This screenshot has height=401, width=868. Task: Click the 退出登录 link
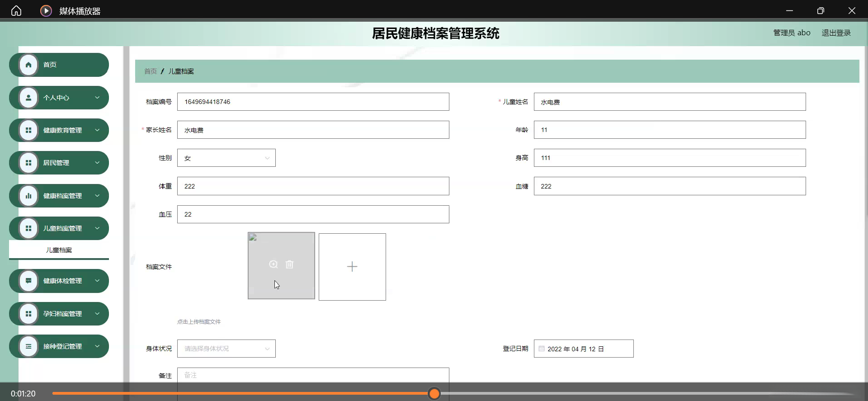point(836,33)
